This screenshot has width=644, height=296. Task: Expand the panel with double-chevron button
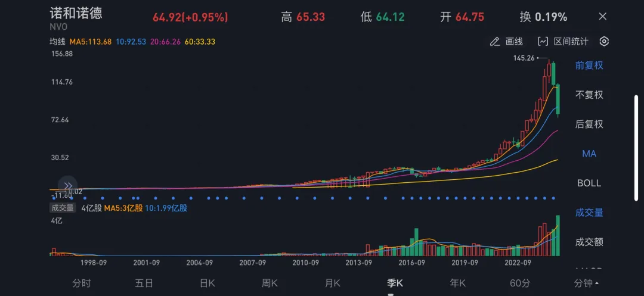(x=68, y=186)
